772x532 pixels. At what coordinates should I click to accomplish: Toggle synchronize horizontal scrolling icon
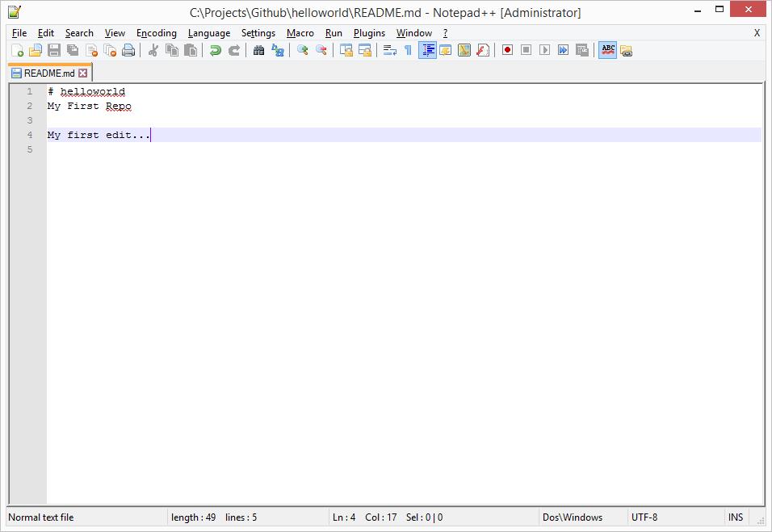(x=365, y=50)
